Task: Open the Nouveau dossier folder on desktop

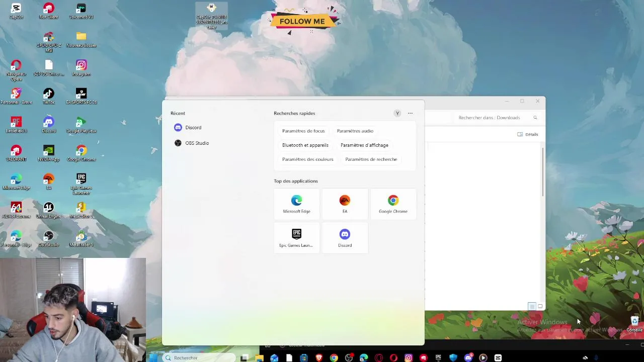Action: point(81,40)
